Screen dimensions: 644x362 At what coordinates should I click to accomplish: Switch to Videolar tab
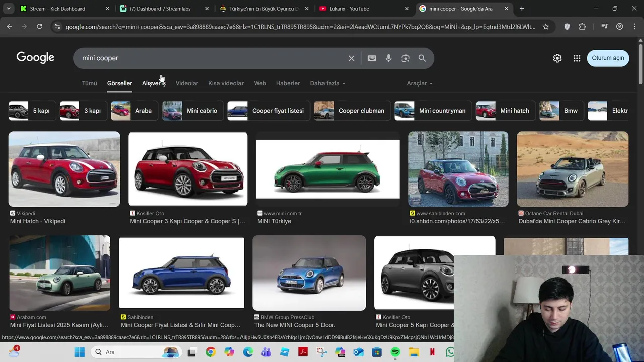(187, 83)
